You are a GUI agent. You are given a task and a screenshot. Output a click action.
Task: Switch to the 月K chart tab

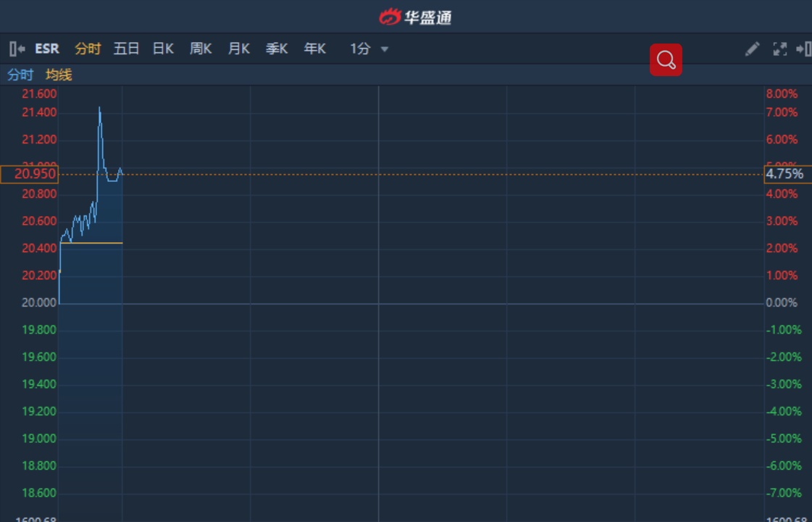coord(239,49)
